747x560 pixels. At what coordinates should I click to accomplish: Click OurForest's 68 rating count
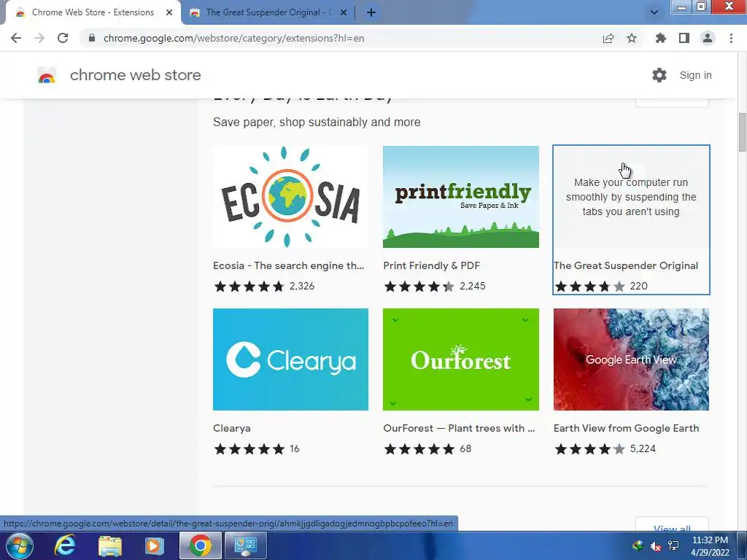pyautogui.click(x=465, y=448)
